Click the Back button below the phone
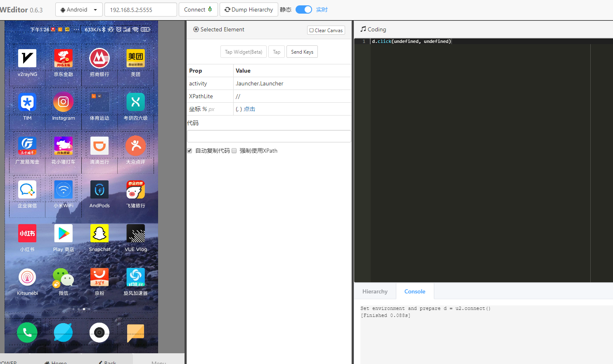The height and width of the screenshot is (364, 613). point(107,362)
